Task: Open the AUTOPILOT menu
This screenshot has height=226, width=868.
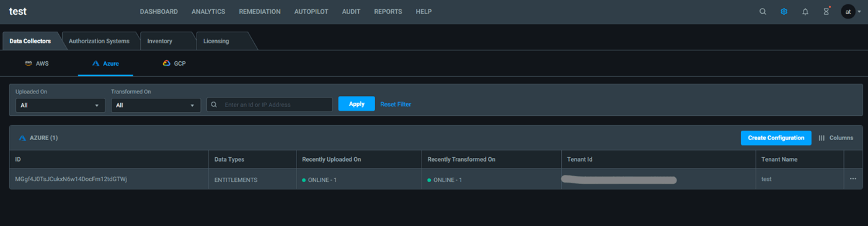Action: pyautogui.click(x=311, y=12)
